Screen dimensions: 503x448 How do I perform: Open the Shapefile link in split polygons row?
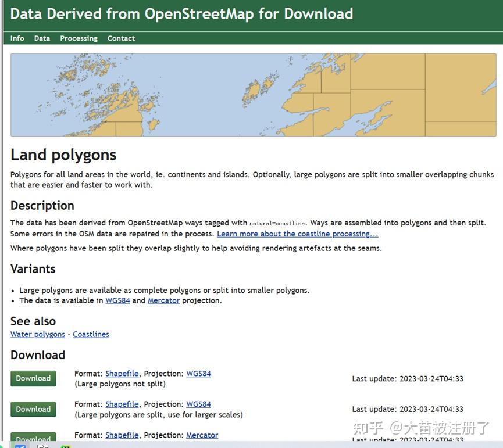[122, 404]
